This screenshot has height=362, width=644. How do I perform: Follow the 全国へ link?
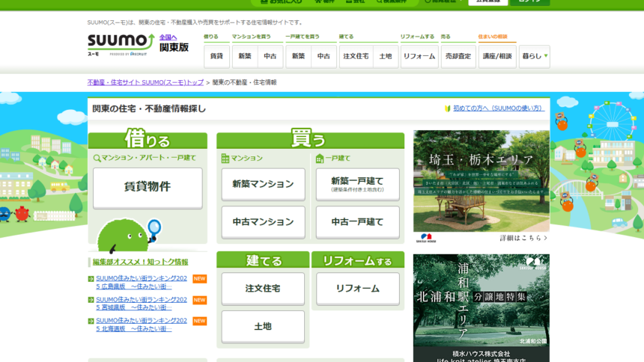(168, 37)
